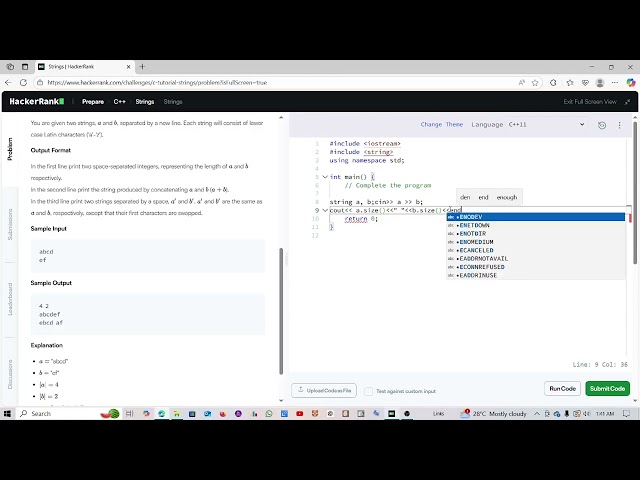Click the browser address bar URL
This screenshot has height=480, width=640.
click(x=157, y=82)
